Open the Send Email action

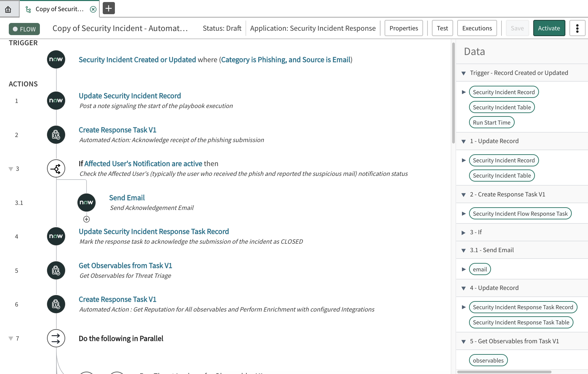click(x=127, y=198)
